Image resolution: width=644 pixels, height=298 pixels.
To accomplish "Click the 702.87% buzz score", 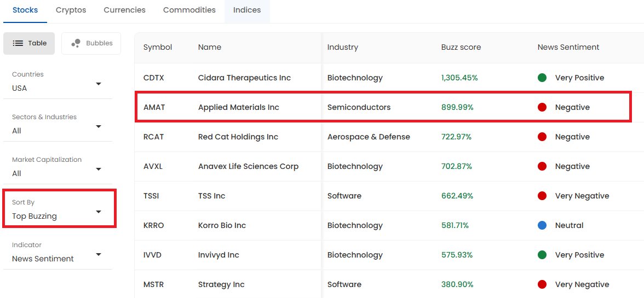I will tap(457, 166).
